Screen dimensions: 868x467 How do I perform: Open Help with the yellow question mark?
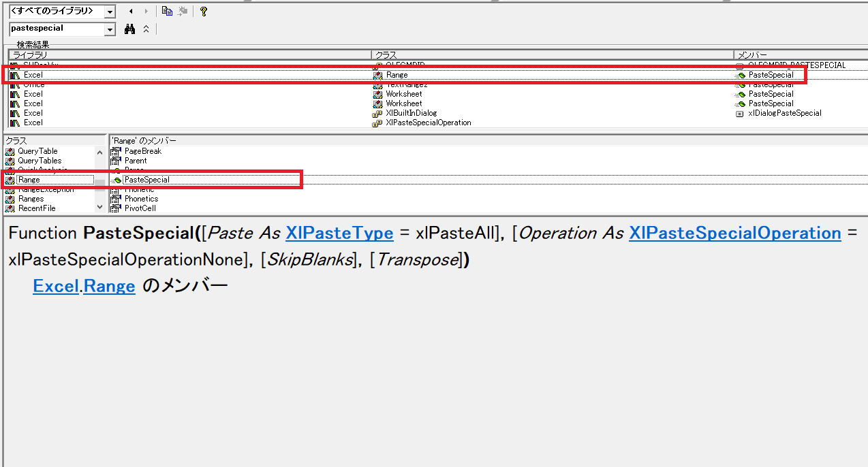click(x=204, y=12)
